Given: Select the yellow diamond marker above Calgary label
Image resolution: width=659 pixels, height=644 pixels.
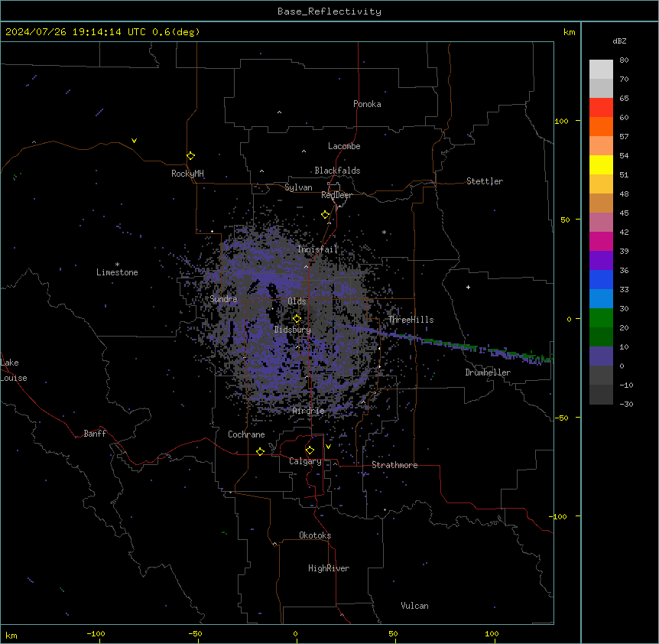Looking at the screenshot, I should tap(310, 450).
